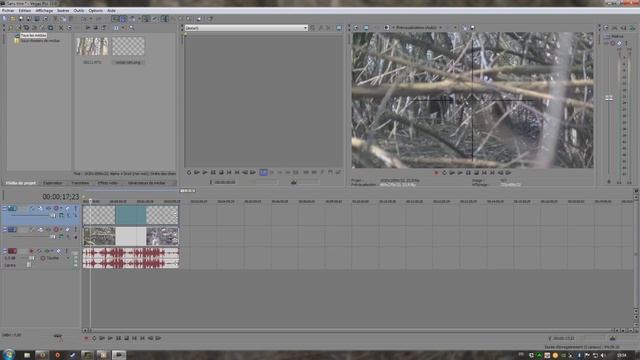Arm the audio track for recording
Image resolution: width=640 pixels, height=360 pixels.
click(31, 251)
